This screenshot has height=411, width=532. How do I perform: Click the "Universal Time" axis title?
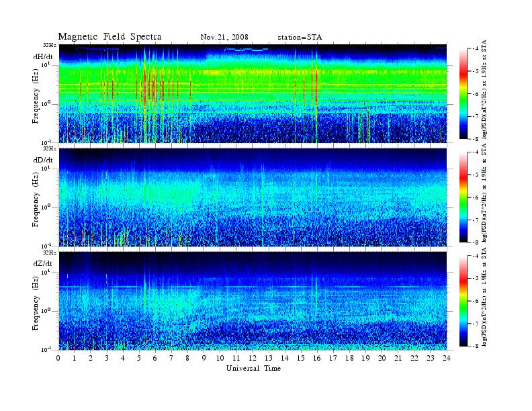[253, 368]
